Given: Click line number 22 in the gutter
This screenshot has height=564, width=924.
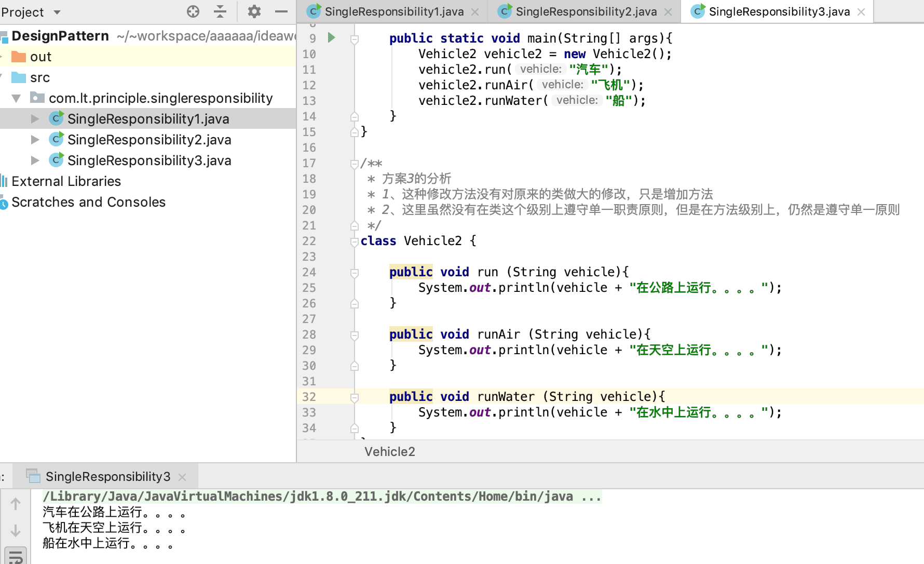Looking at the screenshot, I should click(309, 241).
